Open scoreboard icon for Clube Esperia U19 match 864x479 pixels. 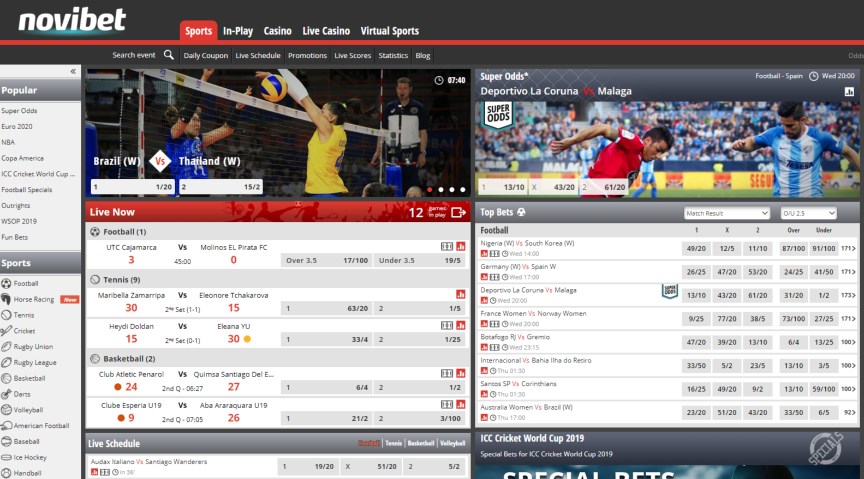point(447,404)
